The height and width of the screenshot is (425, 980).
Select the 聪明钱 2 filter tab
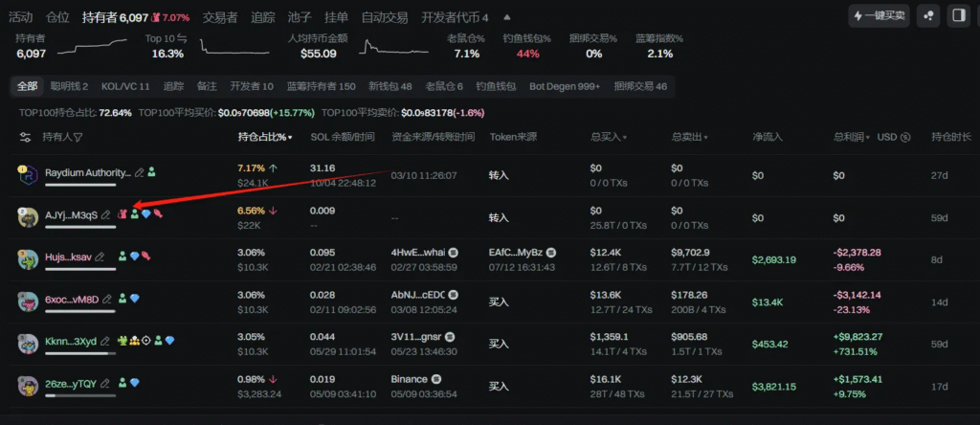[x=69, y=86]
